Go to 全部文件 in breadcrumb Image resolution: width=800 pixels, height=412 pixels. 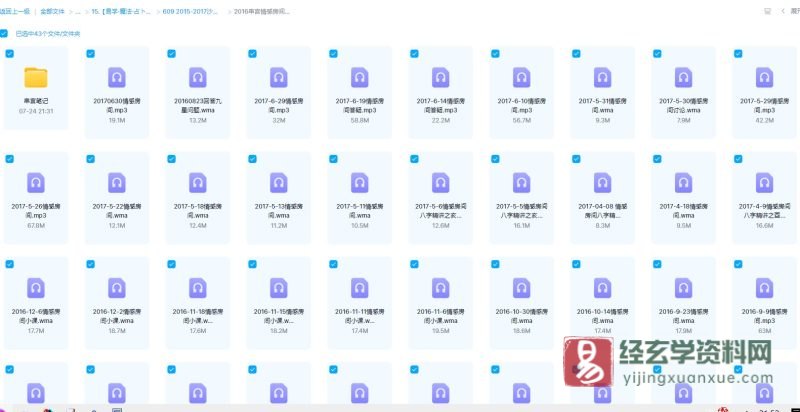54,9
